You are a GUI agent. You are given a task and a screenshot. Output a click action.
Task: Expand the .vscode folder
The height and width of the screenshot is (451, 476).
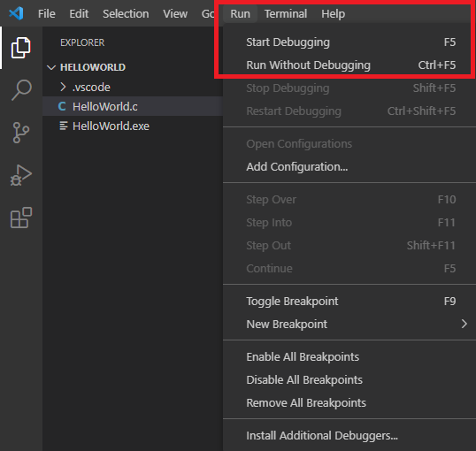(x=63, y=87)
